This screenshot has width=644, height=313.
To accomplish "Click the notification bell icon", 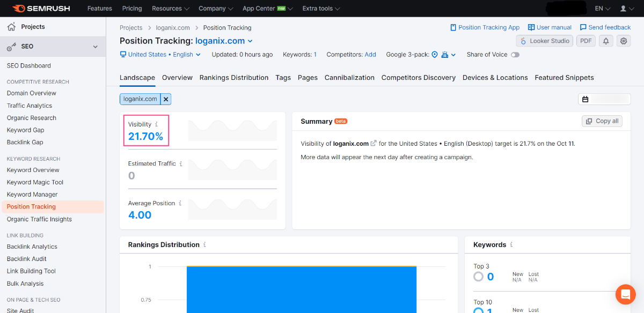I will 606,41.
